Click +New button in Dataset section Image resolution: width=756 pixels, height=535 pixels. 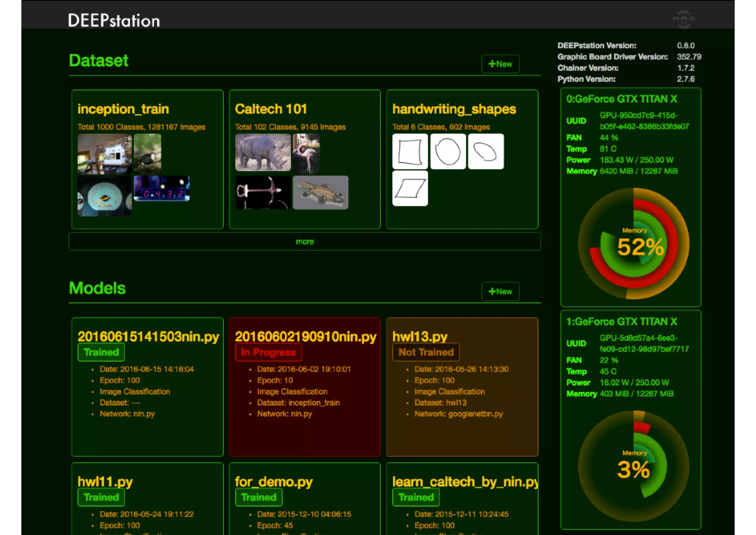pyautogui.click(x=500, y=64)
